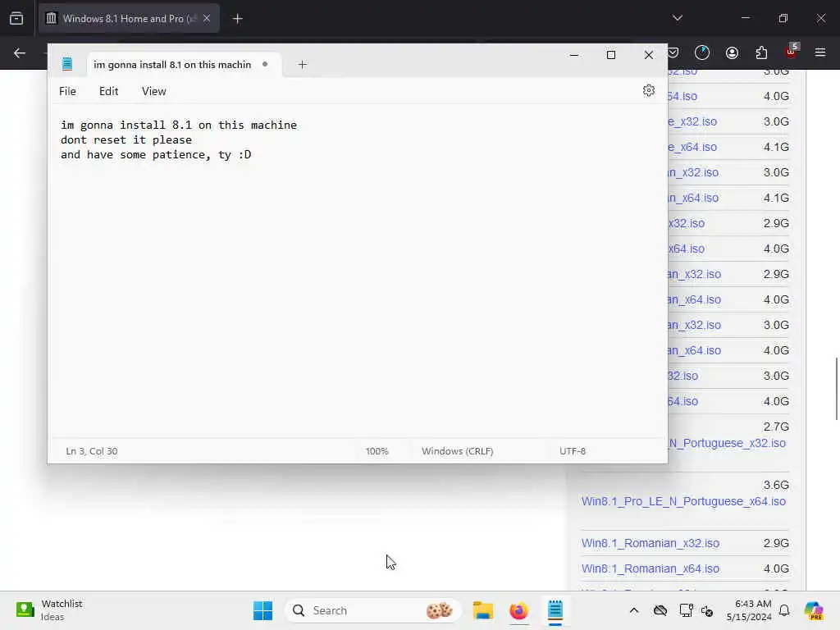Viewport: 840px width, 630px height.
Task: Click the taskbar Search box
Action: pos(373,610)
